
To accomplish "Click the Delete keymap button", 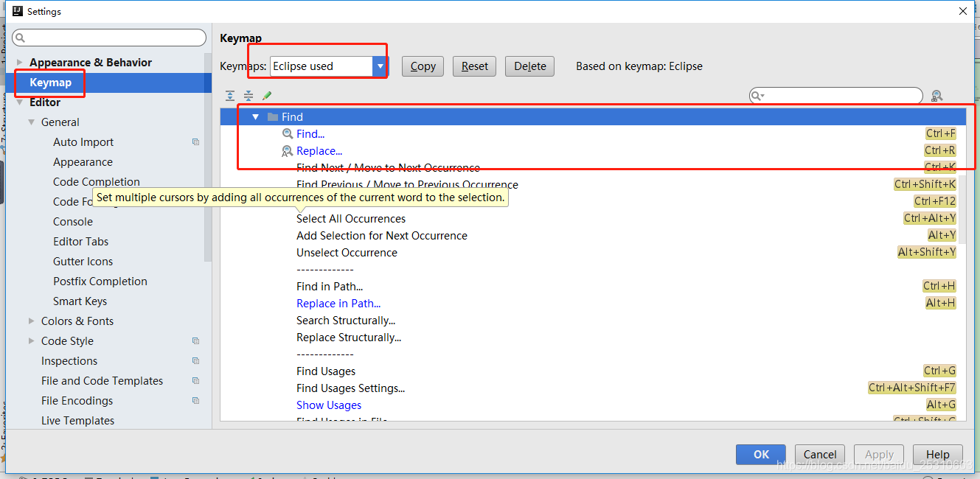I will 530,66.
